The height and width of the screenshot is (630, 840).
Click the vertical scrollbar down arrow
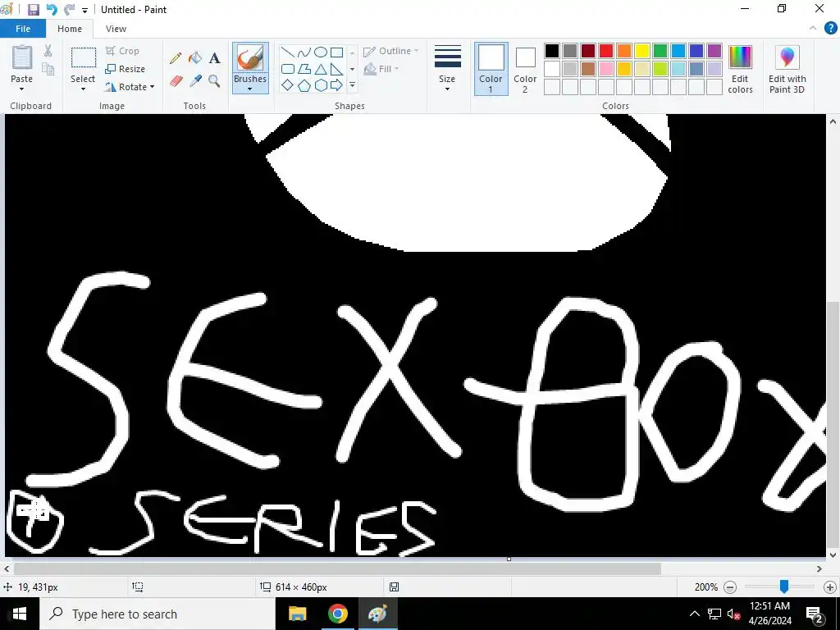(833, 555)
